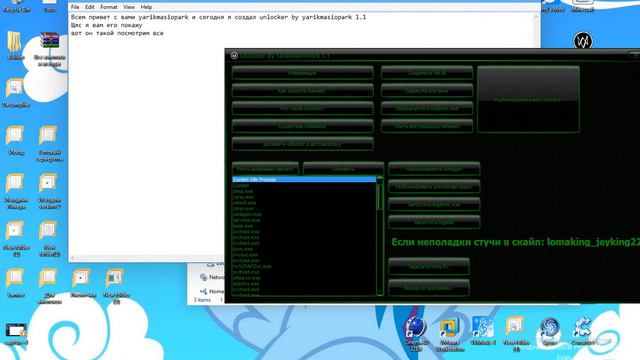
Task: Click the process list scroll-down arrow
Action: coord(380,292)
